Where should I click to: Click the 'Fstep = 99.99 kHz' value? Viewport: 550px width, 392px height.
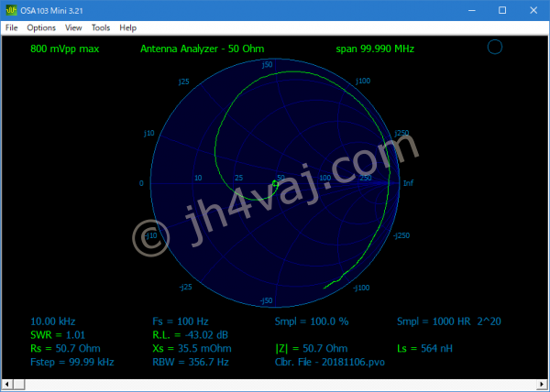tap(71, 362)
